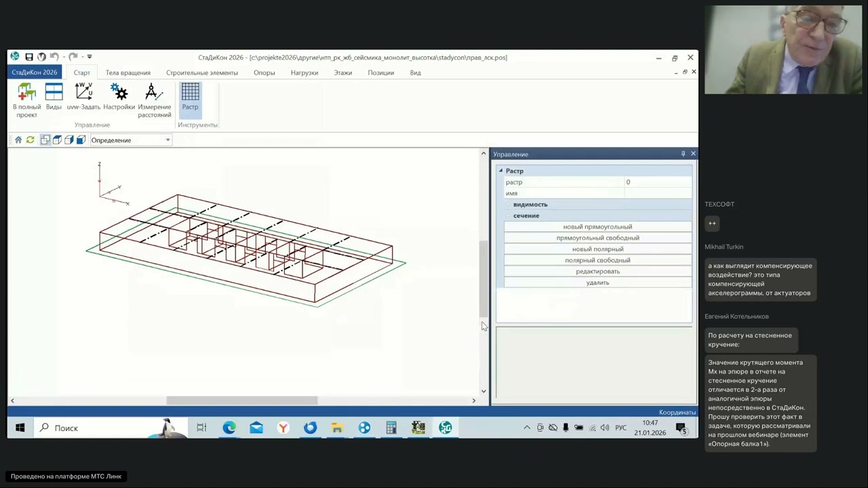The image size is (868, 488).
Task: Click the home view icon
Action: click(x=18, y=140)
